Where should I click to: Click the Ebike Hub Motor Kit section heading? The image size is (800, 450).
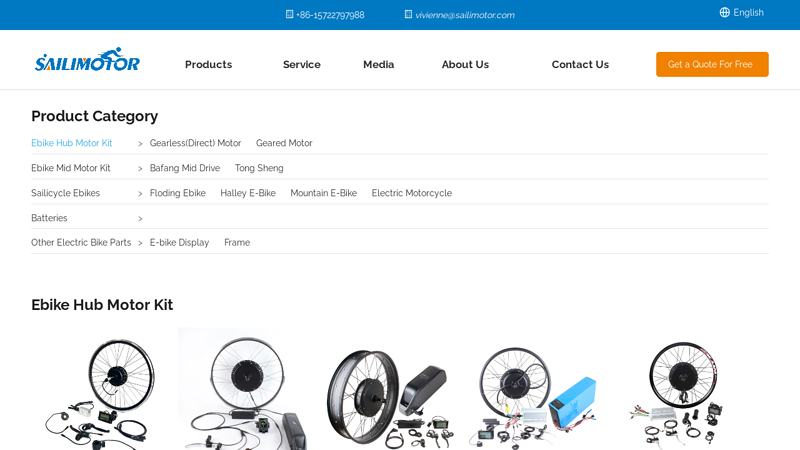102,305
